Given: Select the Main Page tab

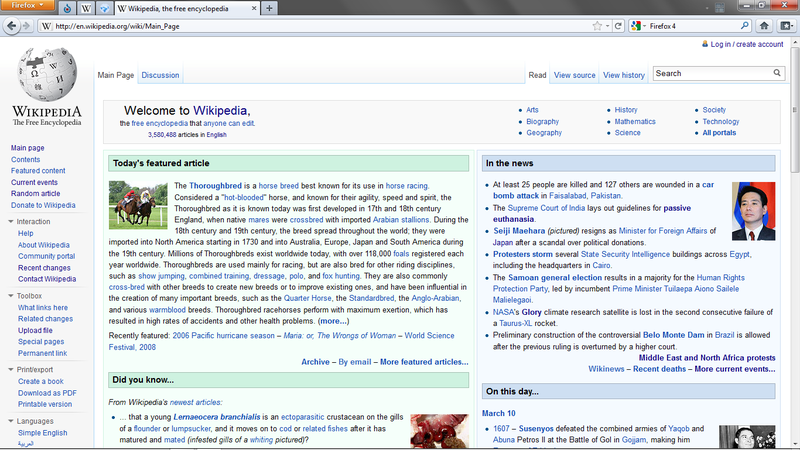Looking at the screenshot, I should click(x=115, y=75).
